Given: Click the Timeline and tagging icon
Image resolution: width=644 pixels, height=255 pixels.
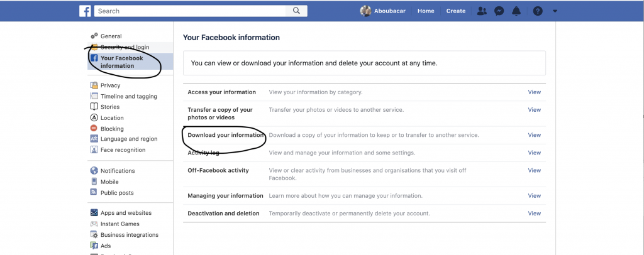Looking at the screenshot, I should [x=94, y=96].
